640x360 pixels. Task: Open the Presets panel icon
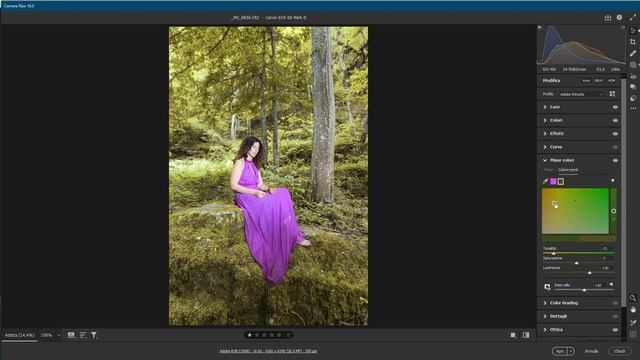click(x=633, y=98)
